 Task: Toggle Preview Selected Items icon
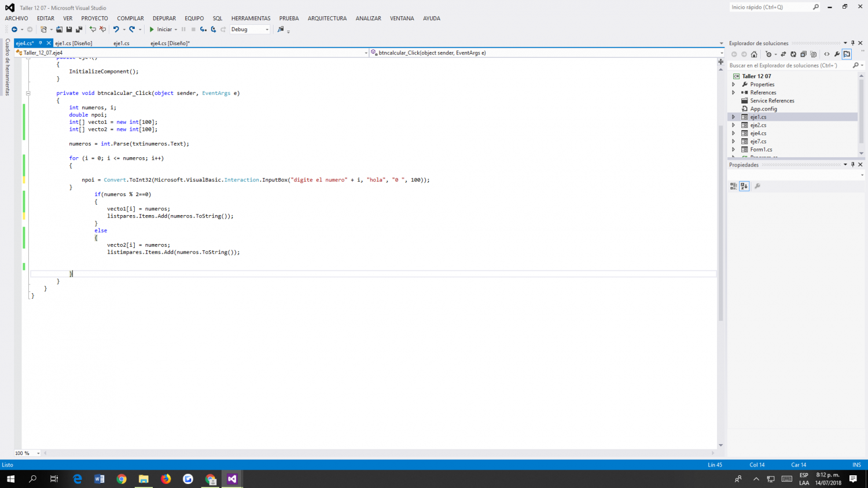click(x=847, y=54)
